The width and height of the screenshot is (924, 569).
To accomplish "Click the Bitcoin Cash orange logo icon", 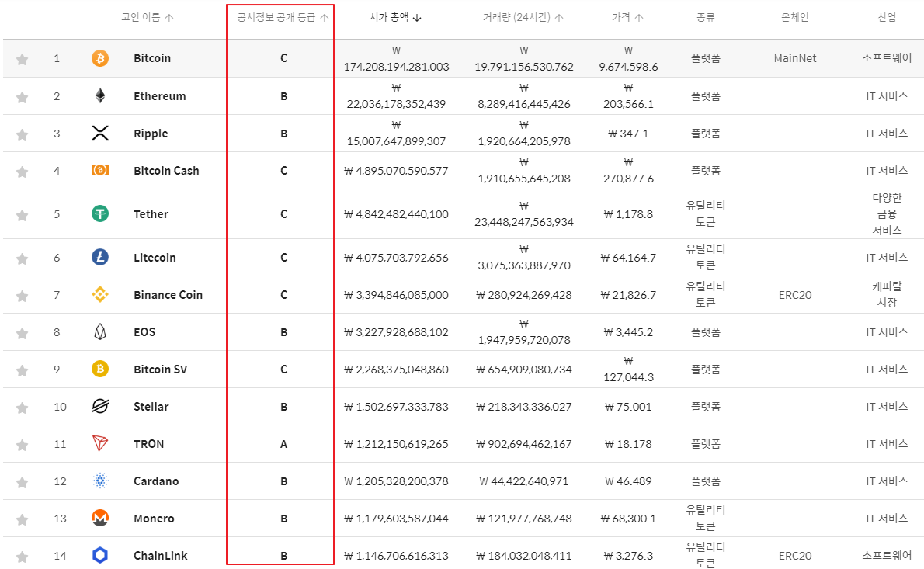I will pyautogui.click(x=100, y=170).
